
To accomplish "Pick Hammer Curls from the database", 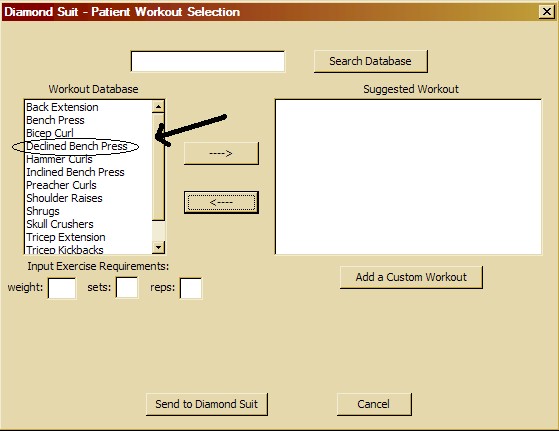I will 89,159.
